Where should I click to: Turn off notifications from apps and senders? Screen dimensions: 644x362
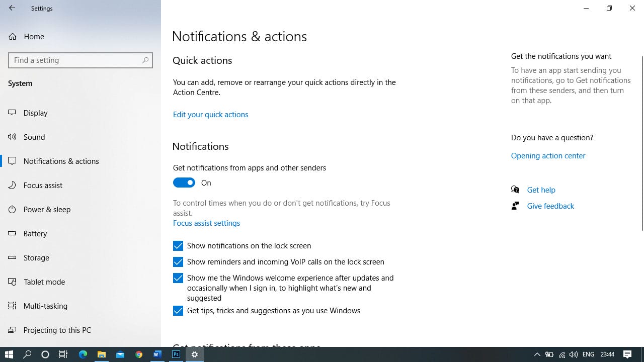[x=184, y=183]
